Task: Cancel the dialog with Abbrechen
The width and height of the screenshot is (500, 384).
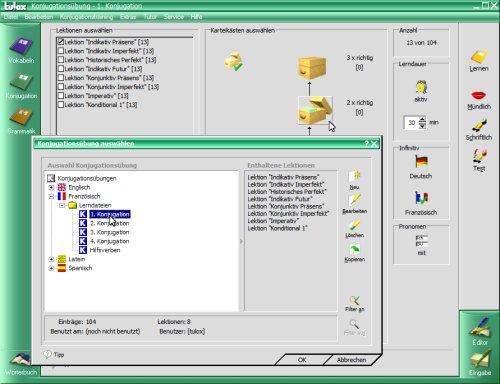Action: pyautogui.click(x=351, y=360)
